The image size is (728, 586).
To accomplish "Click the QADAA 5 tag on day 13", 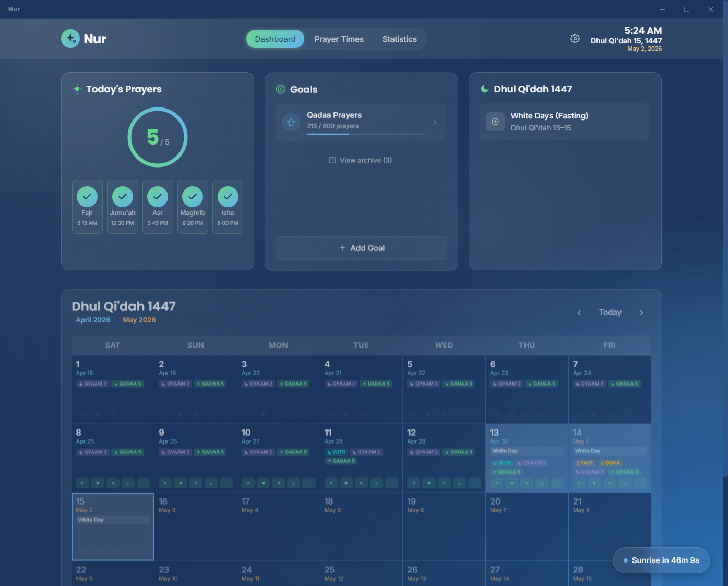I will 507,472.
